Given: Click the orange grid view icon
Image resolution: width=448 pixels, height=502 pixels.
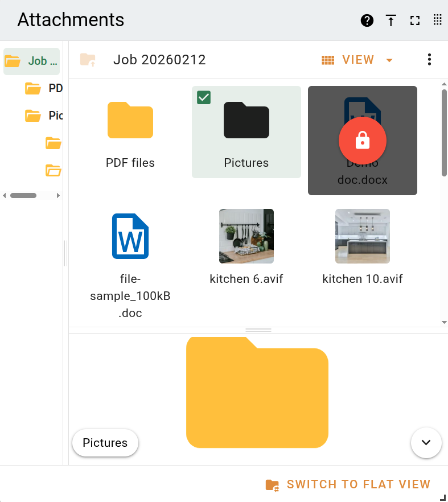Looking at the screenshot, I should point(328,60).
